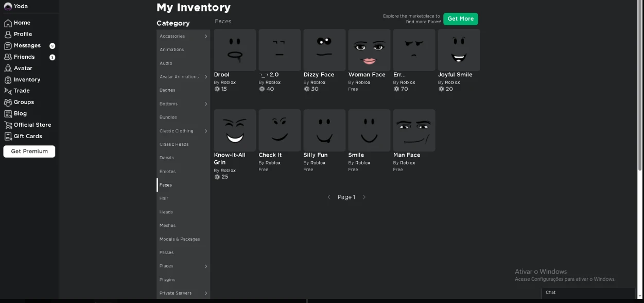Click the Home icon in sidebar
Image resolution: width=644 pixels, height=303 pixels.
pos(8,23)
